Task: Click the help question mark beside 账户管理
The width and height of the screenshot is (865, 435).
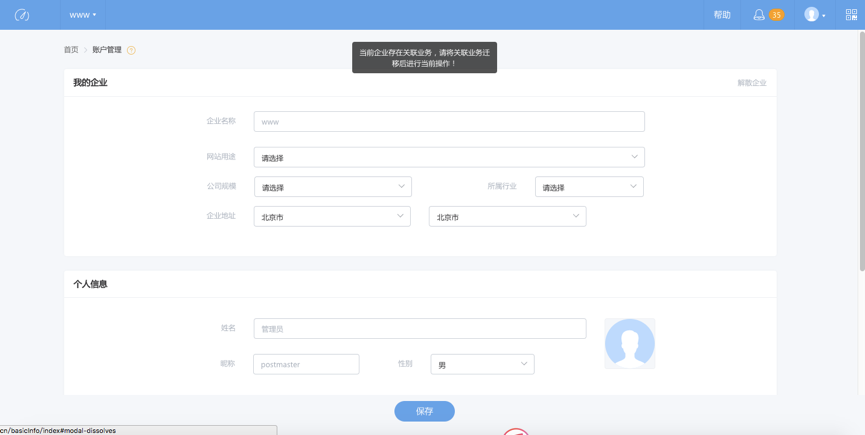Action: pos(131,50)
